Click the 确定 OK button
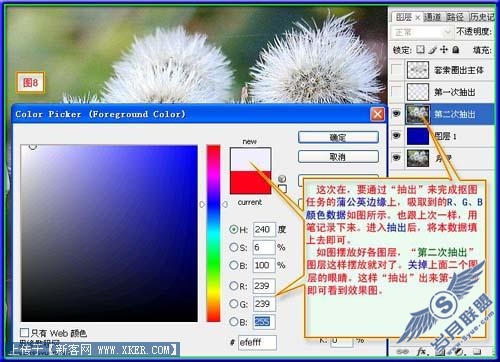The image size is (500, 362). (338, 137)
